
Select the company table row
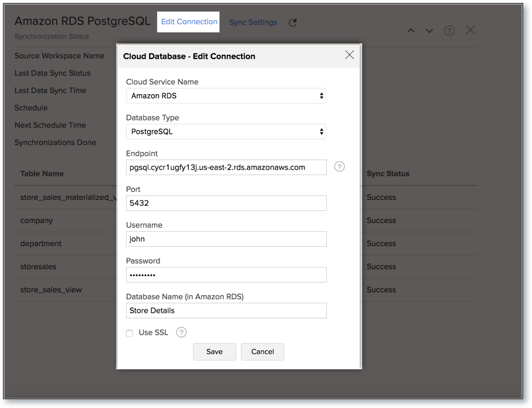(65, 221)
